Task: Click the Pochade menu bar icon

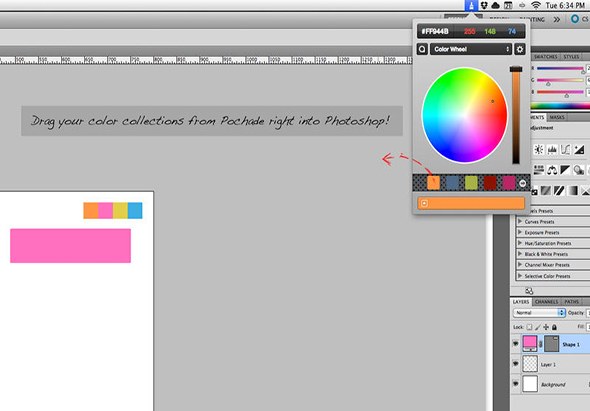Action: [x=471, y=6]
